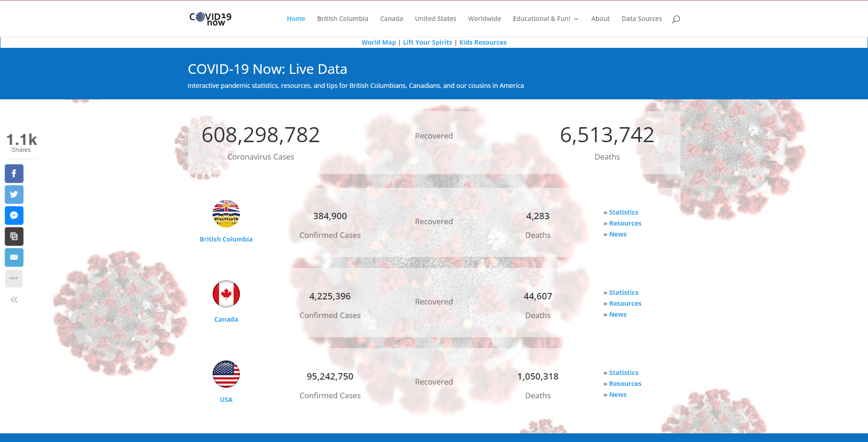Open the British Columbia menu item
Screen dimensions: 868x442
click(343, 19)
